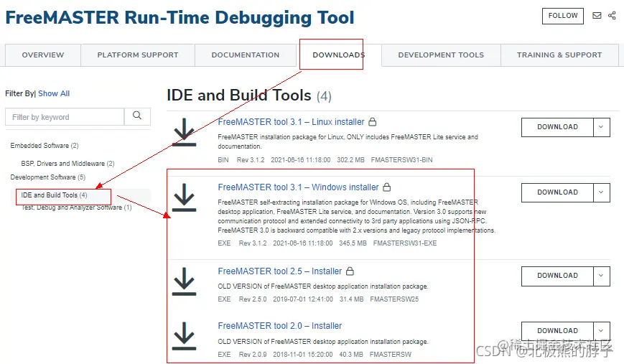This screenshot has height=364, width=624.
Task: Click the Rev 3.1.2 text of Linux installer
Action: tap(251, 160)
